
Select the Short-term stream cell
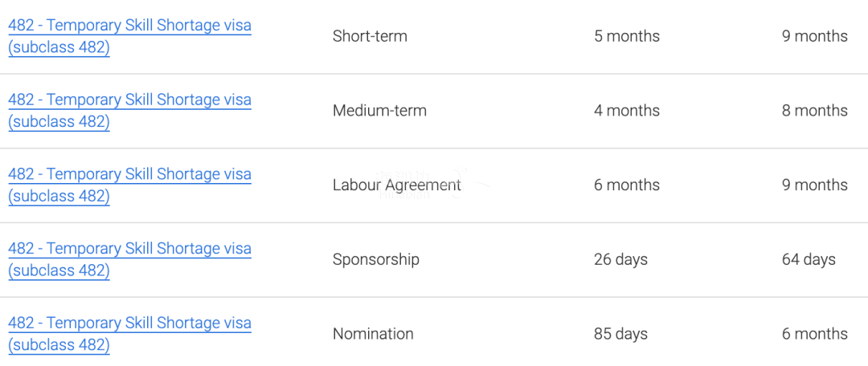click(370, 36)
